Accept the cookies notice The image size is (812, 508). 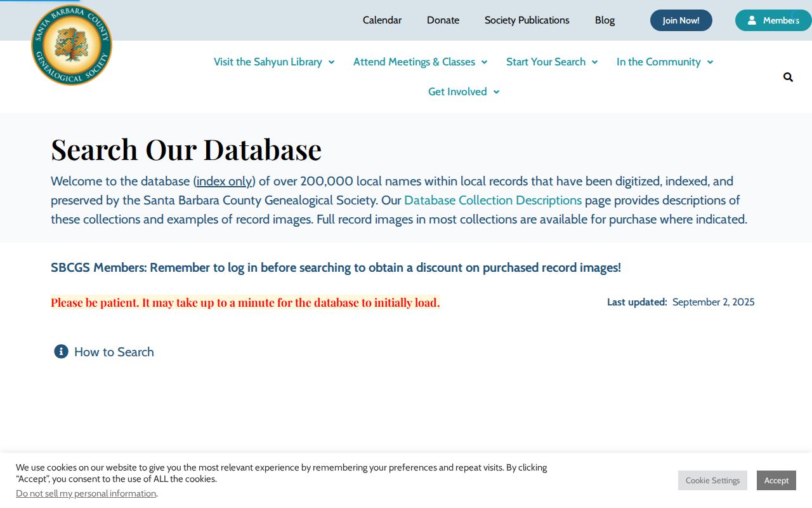776,480
